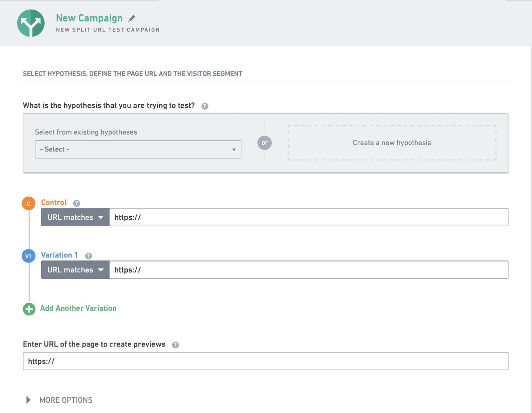Open the existing hypotheses Select dropdown
Image resolution: width=532 pixels, height=413 pixels.
[138, 149]
